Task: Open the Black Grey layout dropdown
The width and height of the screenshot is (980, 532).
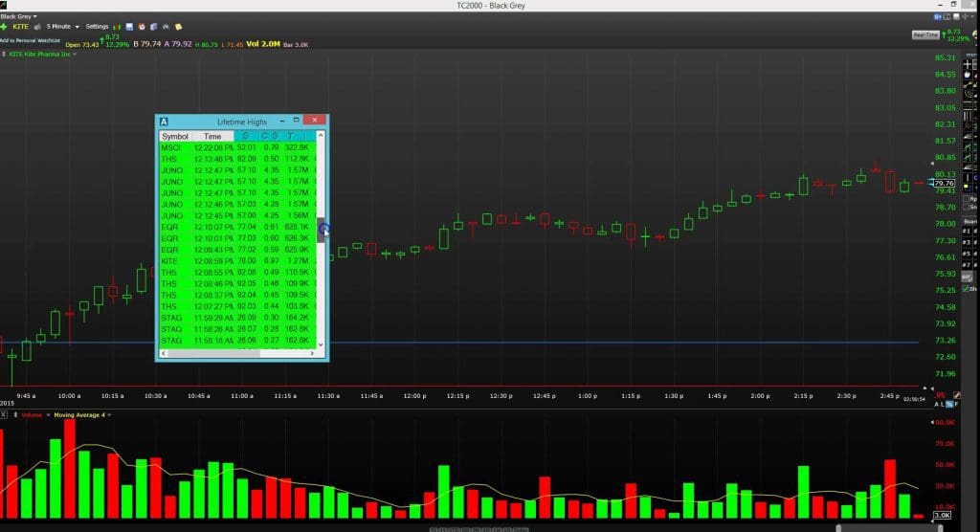Action: (18, 16)
